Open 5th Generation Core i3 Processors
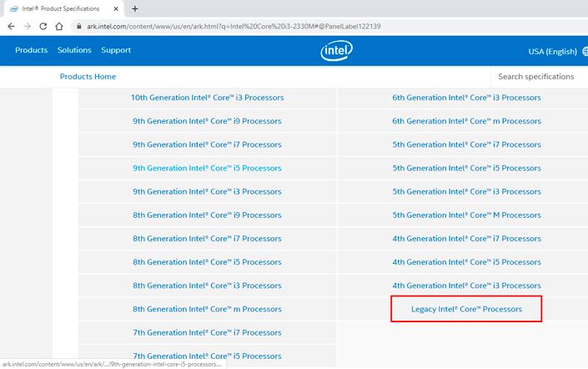The image size is (588, 369). (x=466, y=191)
